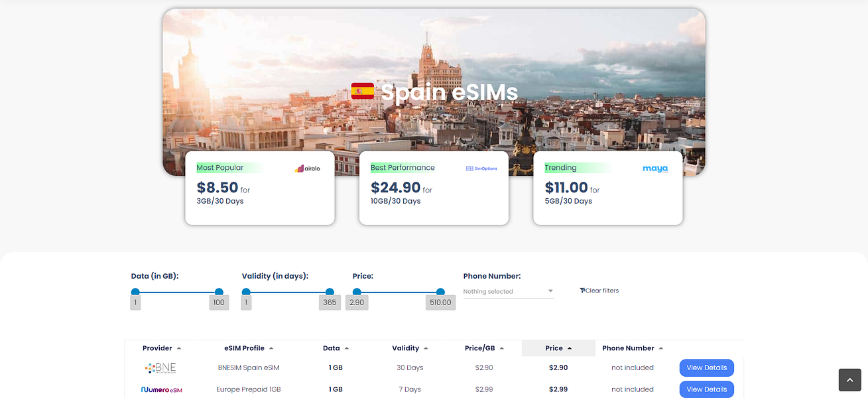Click the Price maximum slider handle
Image resolution: width=868 pixels, height=398 pixels.
pos(440,292)
